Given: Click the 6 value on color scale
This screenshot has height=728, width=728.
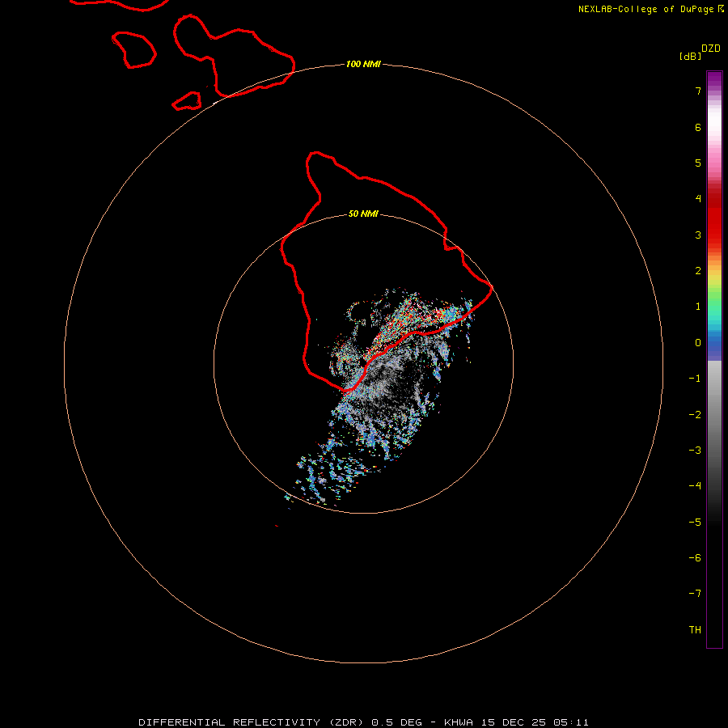Looking at the screenshot, I should click(698, 127).
